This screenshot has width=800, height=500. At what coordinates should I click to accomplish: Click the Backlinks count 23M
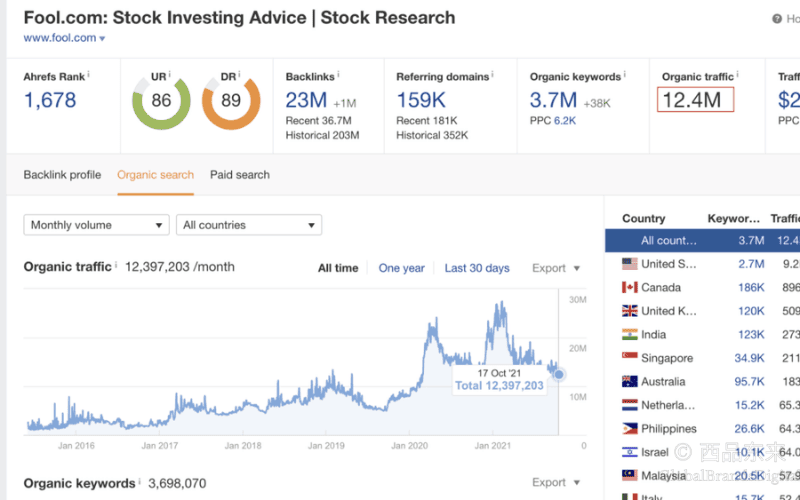[306, 100]
